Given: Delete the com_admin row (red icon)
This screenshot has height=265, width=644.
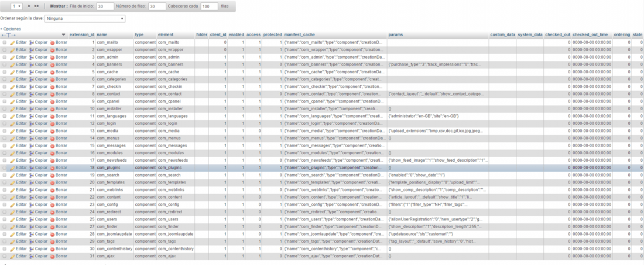Looking at the screenshot, I should [52, 57].
